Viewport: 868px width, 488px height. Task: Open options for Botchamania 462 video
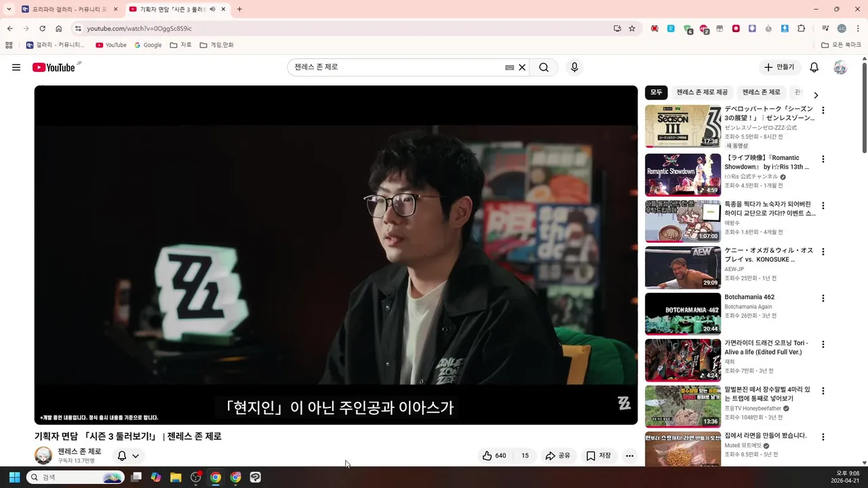click(x=823, y=298)
